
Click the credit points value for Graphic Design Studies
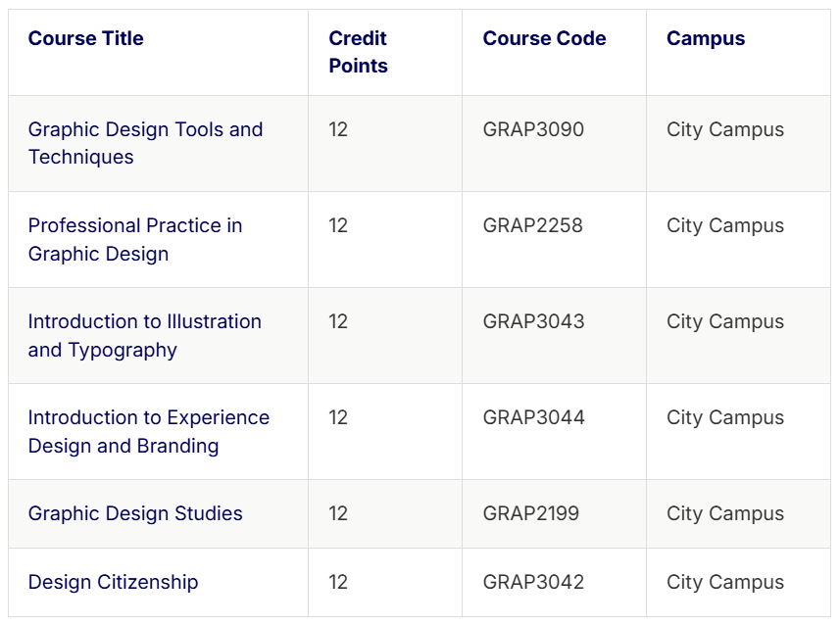338,513
